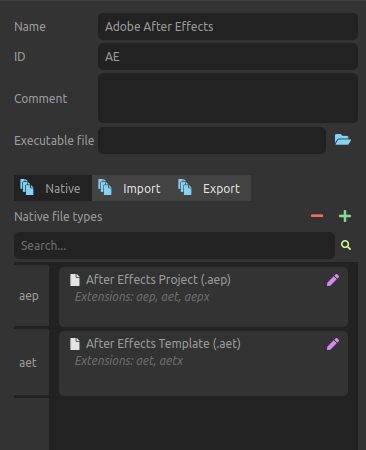Select the aet row header
The width and height of the screenshot is (366, 450).
click(31, 362)
